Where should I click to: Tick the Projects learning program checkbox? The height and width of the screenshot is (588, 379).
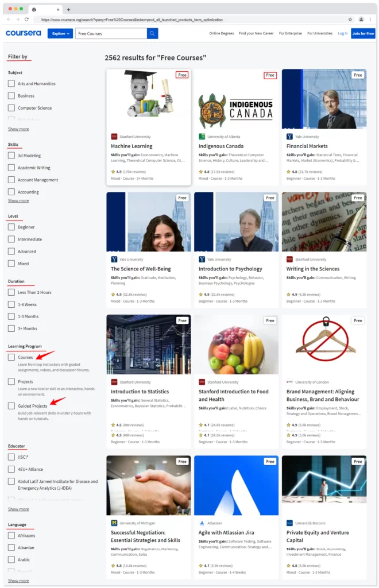coord(11,381)
